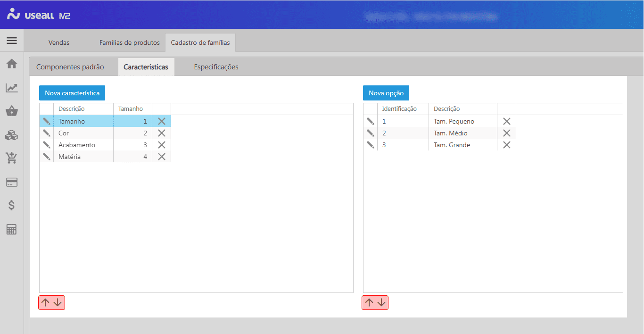Open the credit card sidebar icon
Image resolution: width=644 pixels, height=334 pixels.
point(12,182)
